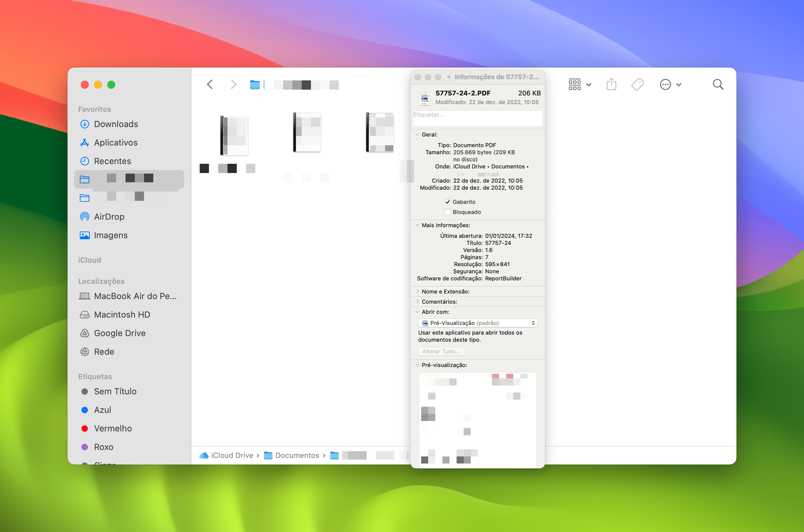Open Google Drive location in sidebar

[120, 333]
